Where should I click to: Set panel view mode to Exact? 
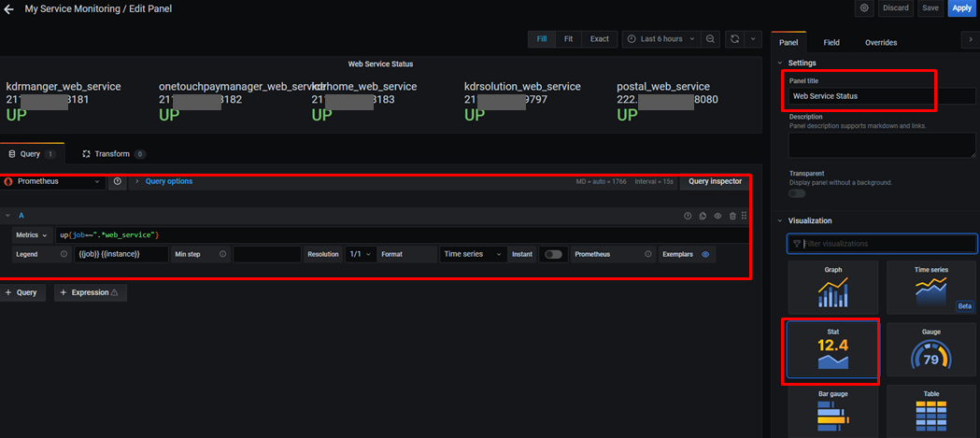pos(600,38)
